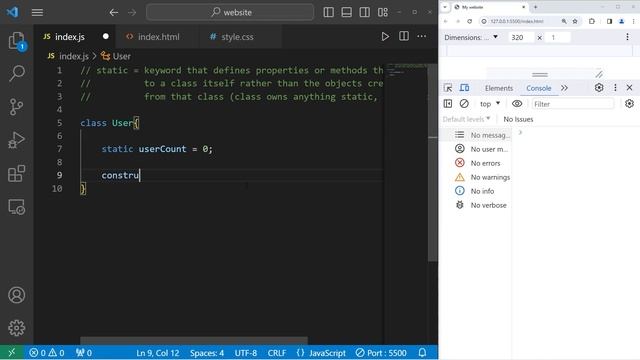The height and width of the screenshot is (360, 640).
Task: Click the editor vertical scrollbar
Action: 433,163
